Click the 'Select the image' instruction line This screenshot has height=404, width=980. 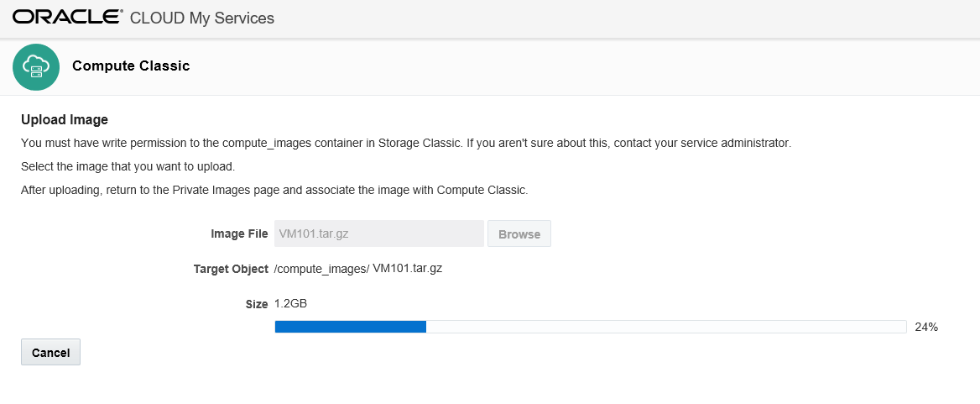point(128,167)
